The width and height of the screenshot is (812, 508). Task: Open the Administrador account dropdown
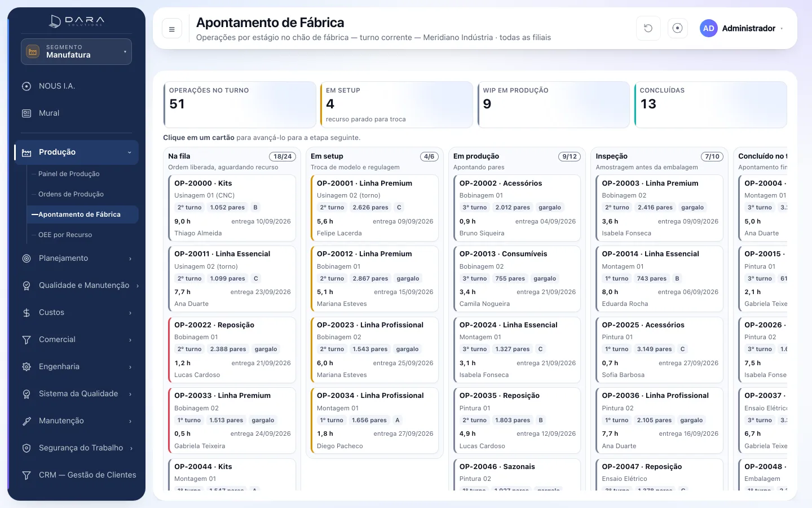[742, 28]
